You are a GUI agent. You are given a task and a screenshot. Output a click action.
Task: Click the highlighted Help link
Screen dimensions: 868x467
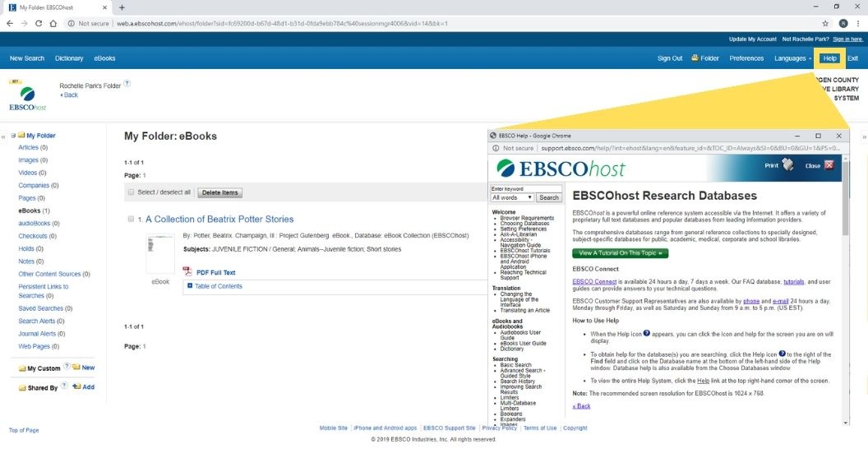click(829, 58)
